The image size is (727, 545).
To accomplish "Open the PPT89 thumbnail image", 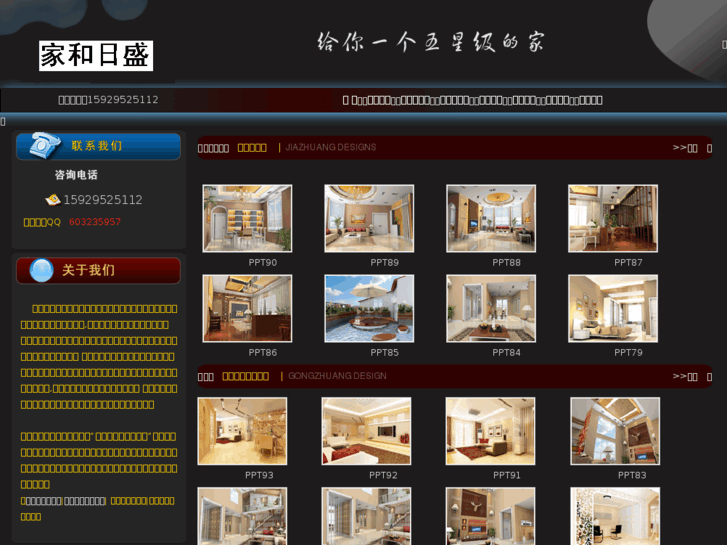I will pos(369,218).
